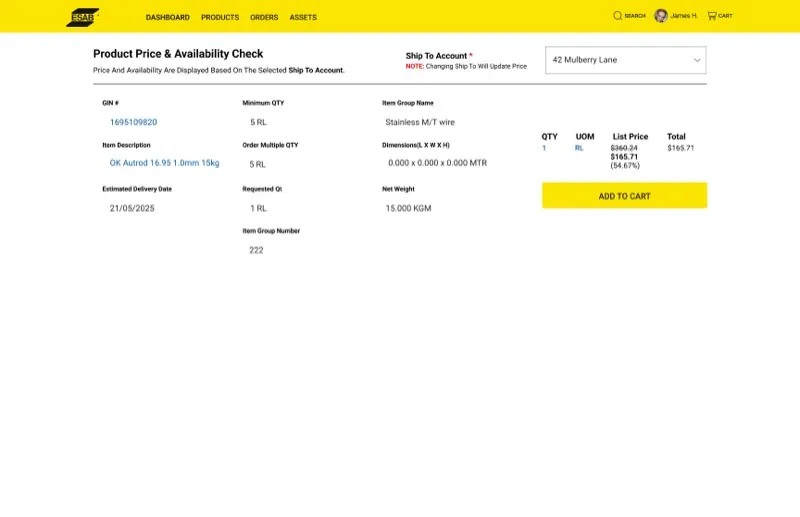
Task: Select item group number 222
Action: tap(256, 250)
